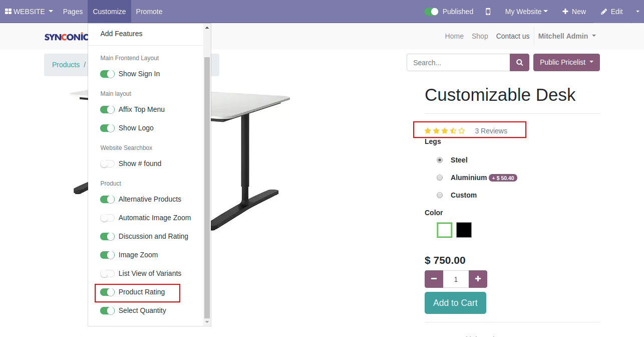644x337 pixels.
Task: Disable the Product Rating toggle
Action: [x=108, y=292]
